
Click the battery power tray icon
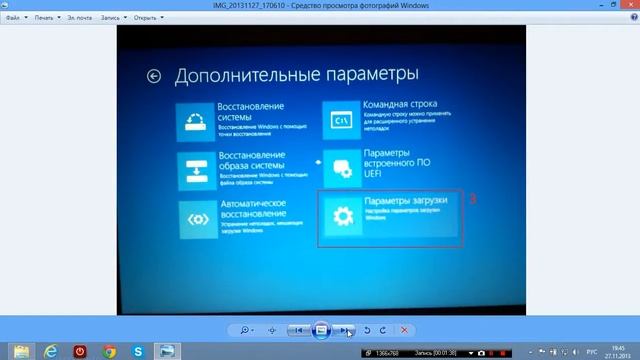coord(553,352)
